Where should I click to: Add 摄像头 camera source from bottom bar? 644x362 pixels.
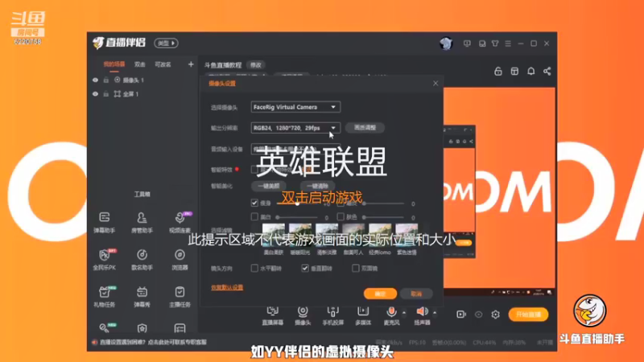tap(303, 316)
